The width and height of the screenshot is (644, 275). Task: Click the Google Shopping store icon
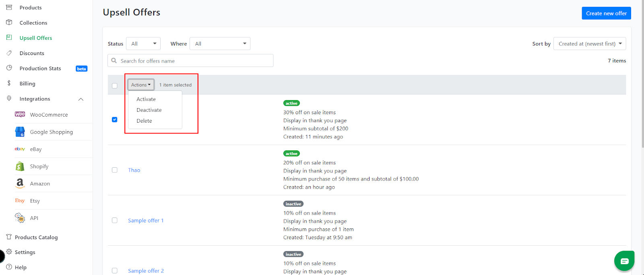point(20,131)
